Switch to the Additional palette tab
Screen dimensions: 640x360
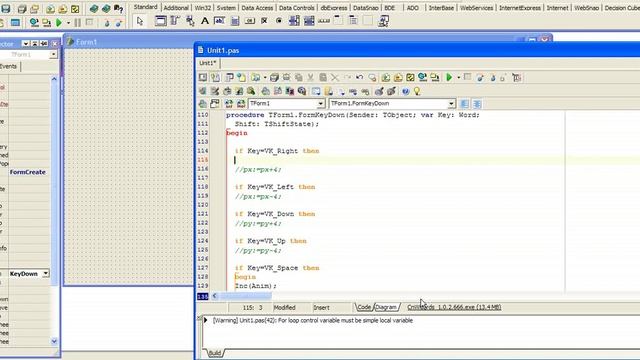coord(176,8)
